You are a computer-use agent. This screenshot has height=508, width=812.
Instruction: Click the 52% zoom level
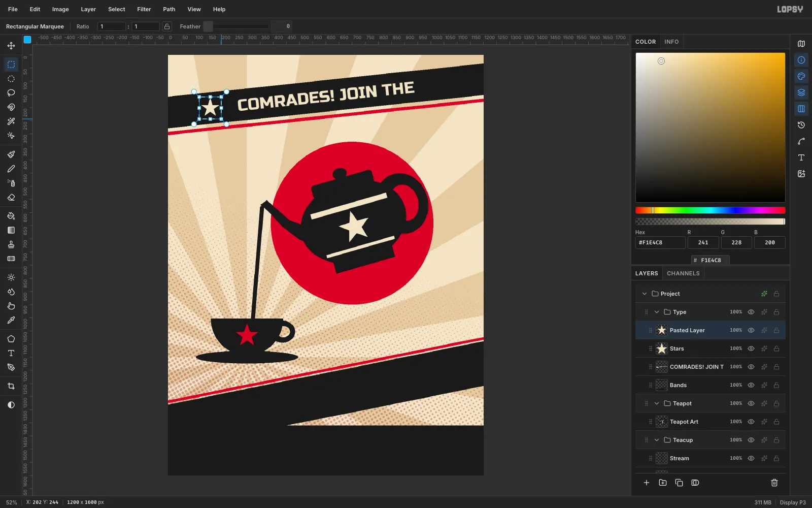[12, 502]
